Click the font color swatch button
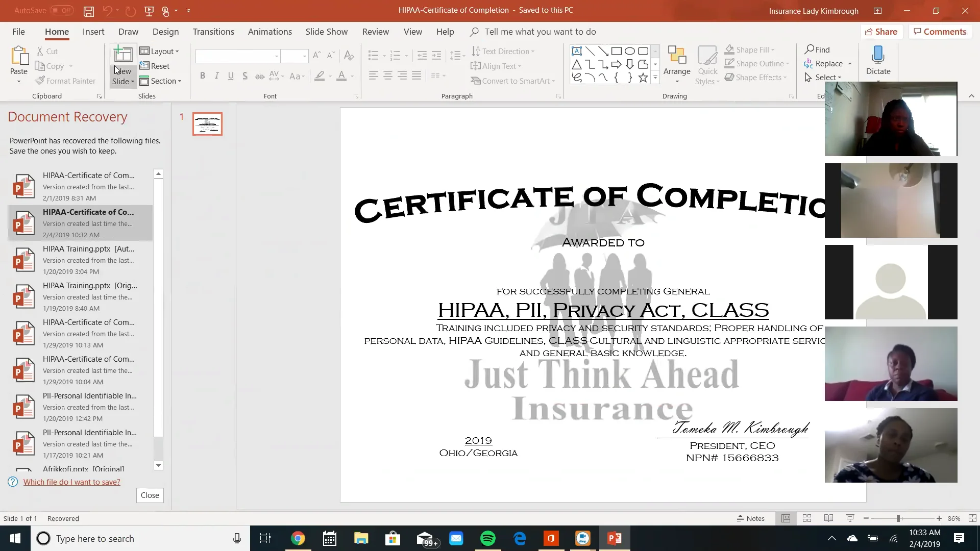 coord(341,76)
